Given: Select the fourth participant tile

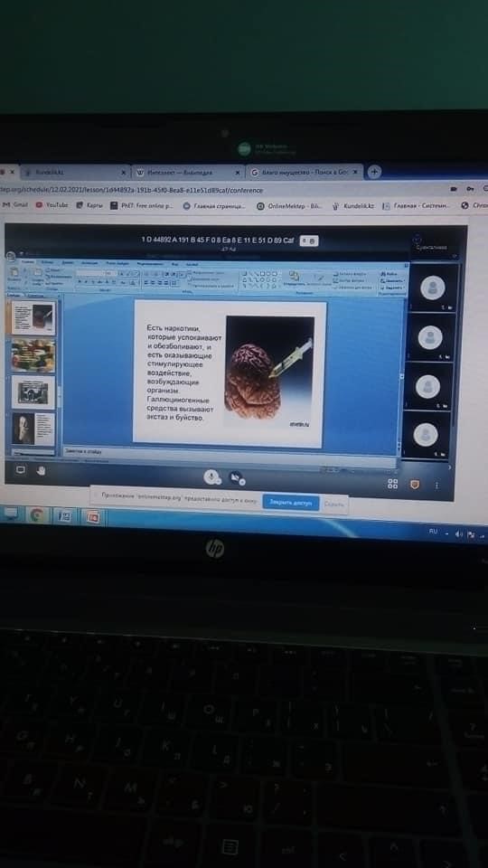Looking at the screenshot, I should tap(426, 435).
